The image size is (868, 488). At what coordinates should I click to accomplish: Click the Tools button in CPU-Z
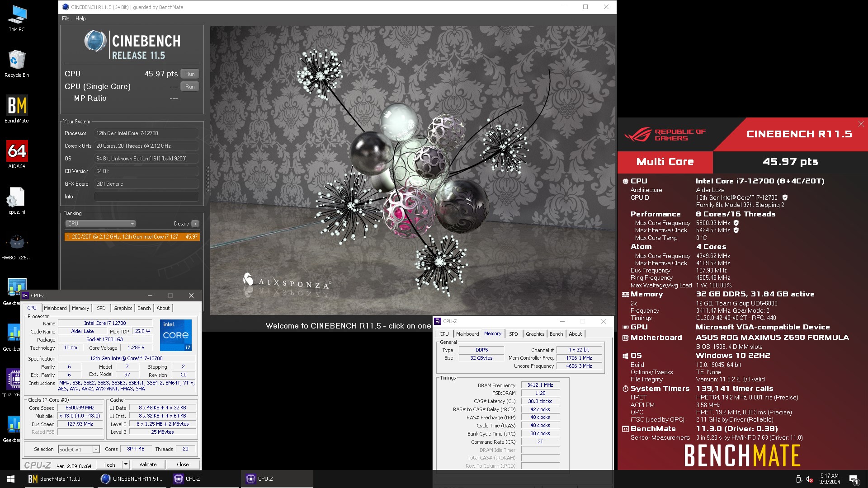click(x=109, y=465)
